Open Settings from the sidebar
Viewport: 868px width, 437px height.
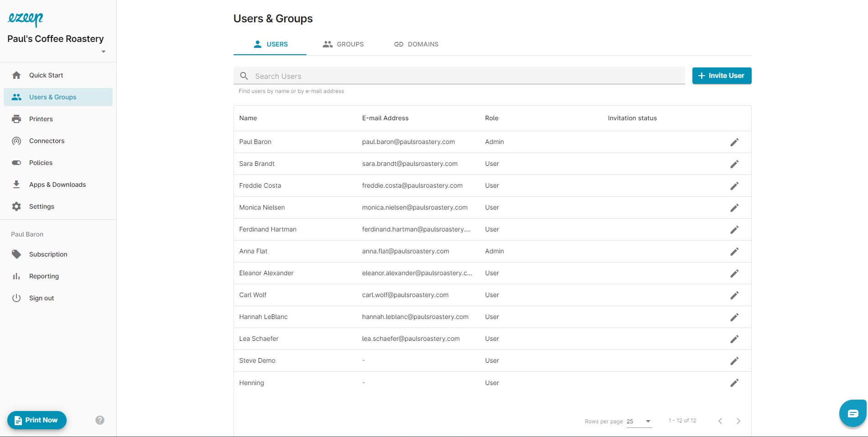[58, 206]
